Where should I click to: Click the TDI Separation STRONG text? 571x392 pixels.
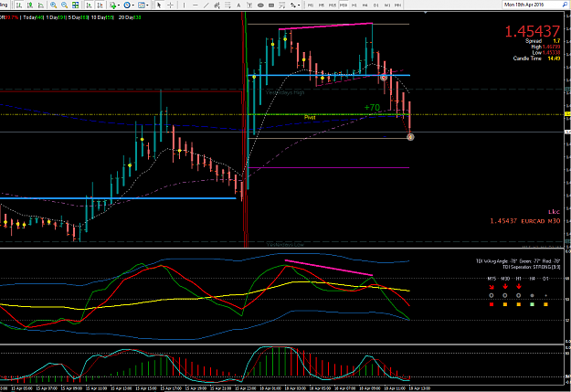(x=533, y=267)
